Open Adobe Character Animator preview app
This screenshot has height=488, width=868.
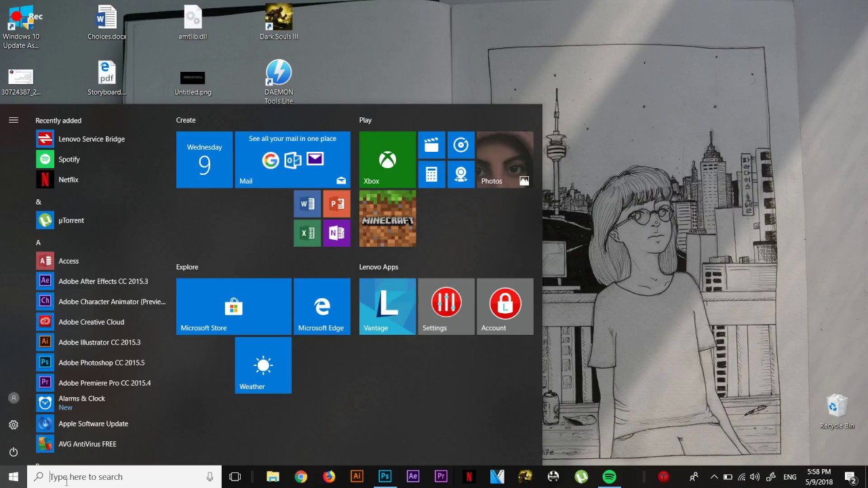[100, 302]
